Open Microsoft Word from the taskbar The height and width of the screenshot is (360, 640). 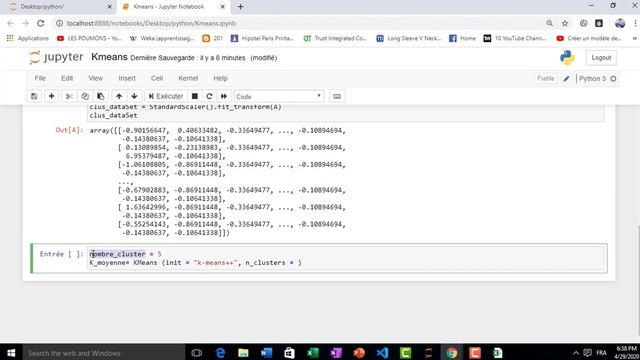266,353
